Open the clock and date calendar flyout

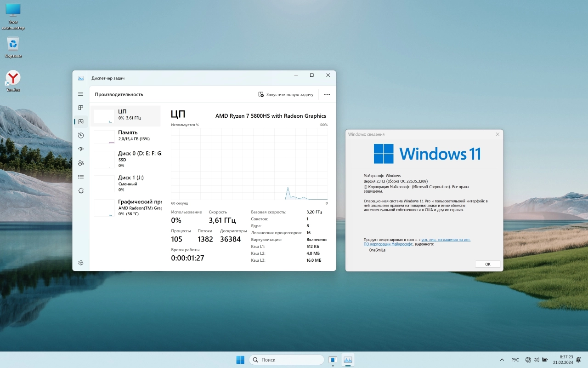point(563,360)
